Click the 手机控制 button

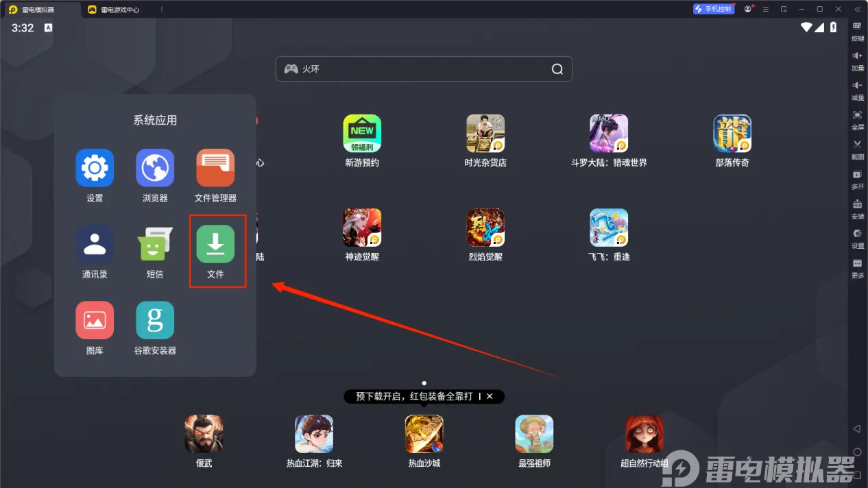[713, 9]
